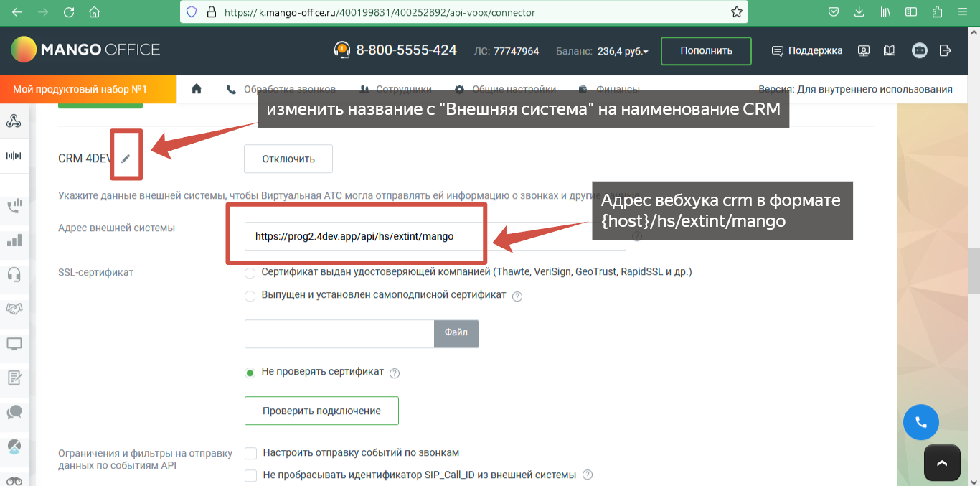Open the integrations webhook icon in the sidebar
This screenshot has width=980, height=486.
[14, 121]
